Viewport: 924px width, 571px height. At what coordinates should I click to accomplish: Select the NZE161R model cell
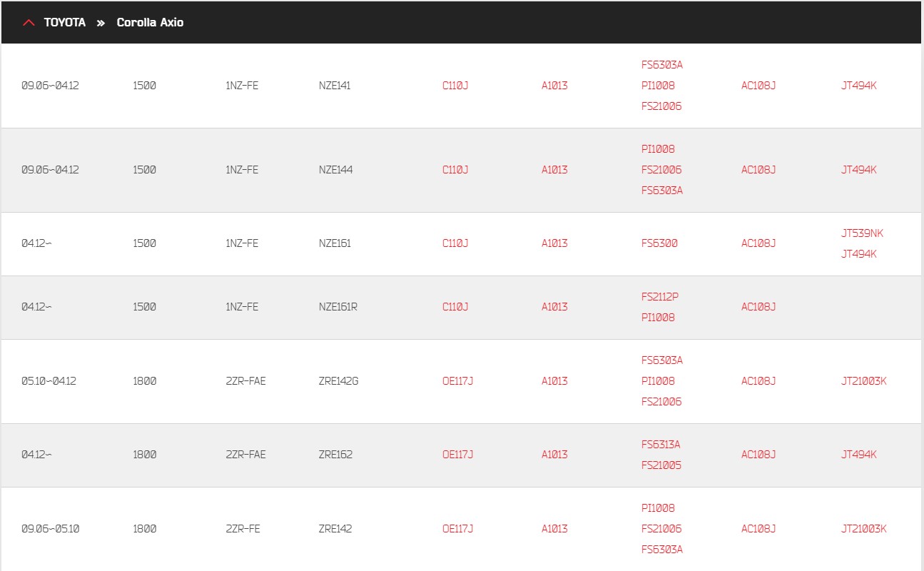pyautogui.click(x=338, y=307)
